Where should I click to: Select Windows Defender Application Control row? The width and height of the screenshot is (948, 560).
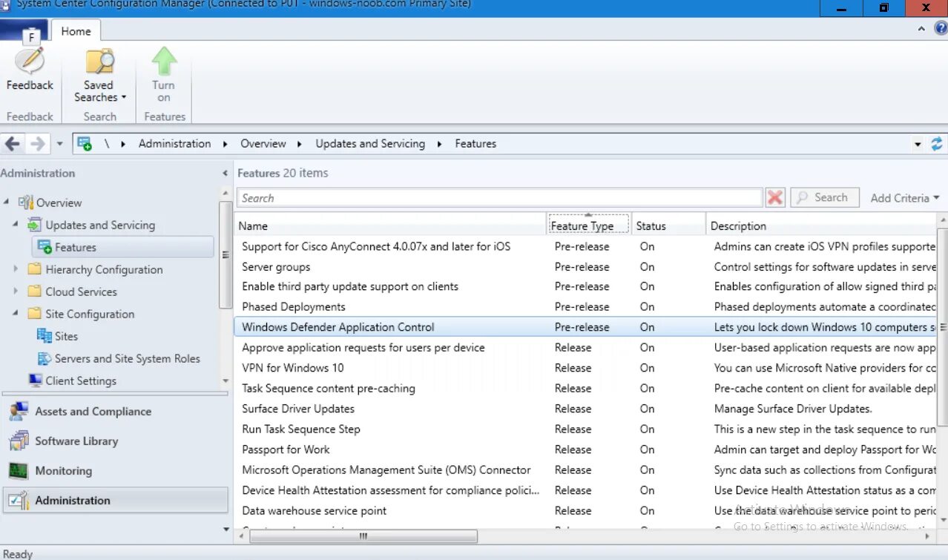[x=586, y=327]
